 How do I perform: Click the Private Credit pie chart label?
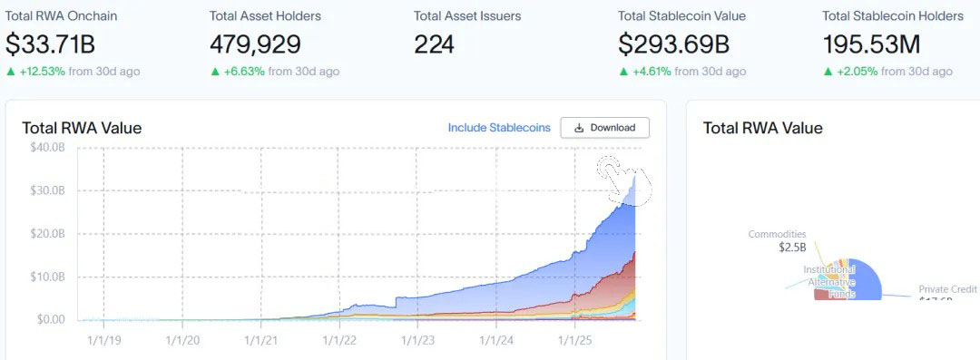point(947,289)
